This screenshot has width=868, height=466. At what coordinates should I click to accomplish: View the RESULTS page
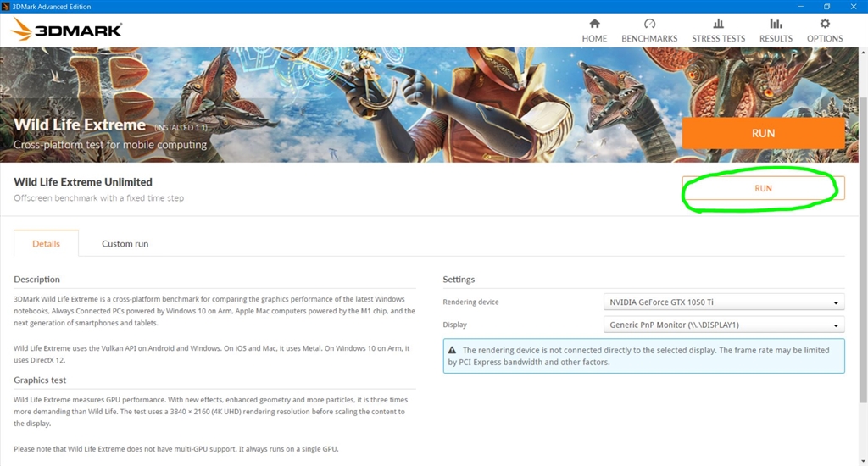click(x=776, y=31)
